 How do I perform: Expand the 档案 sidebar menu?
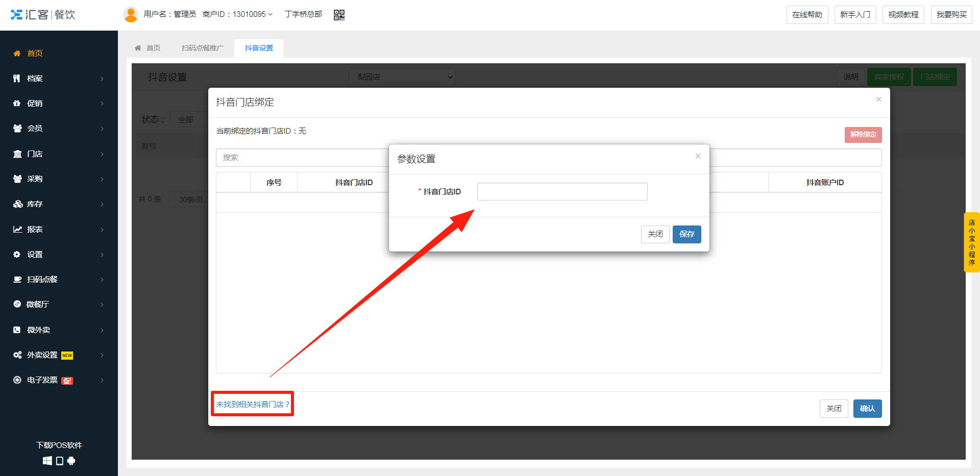click(x=59, y=79)
